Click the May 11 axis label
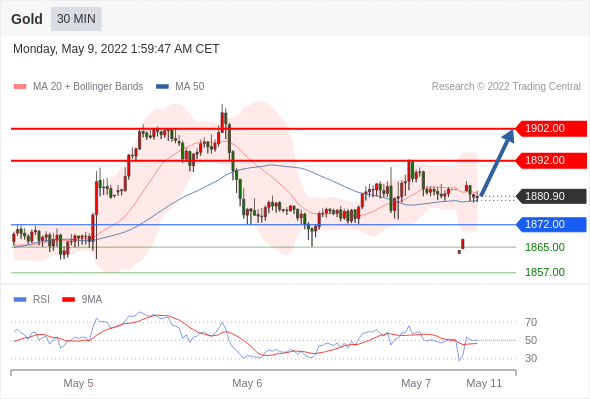Viewport: 590px width, 400px height. [x=484, y=383]
